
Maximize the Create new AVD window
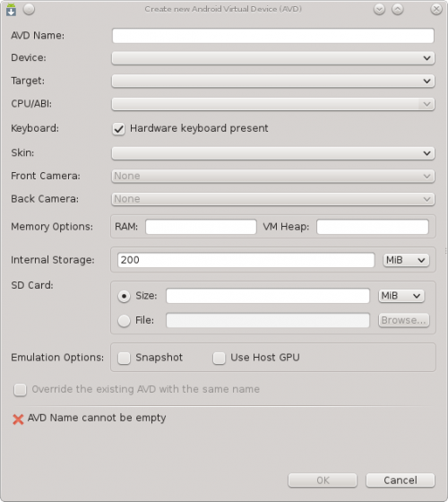click(398, 9)
